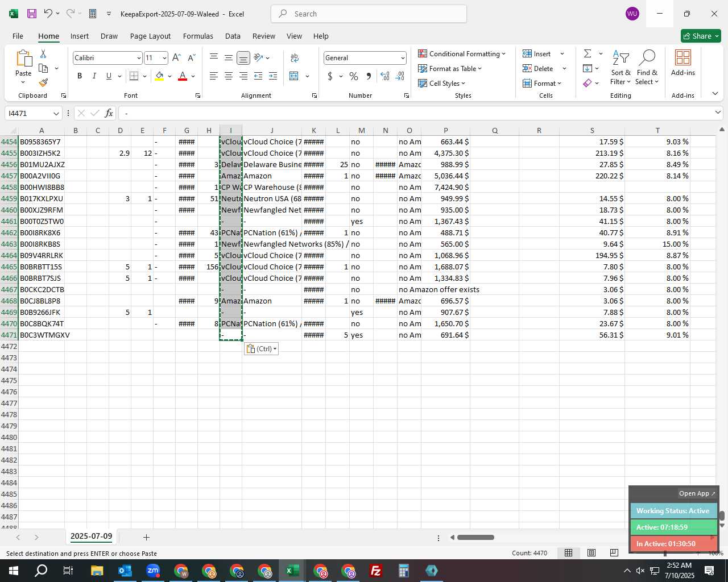The width and height of the screenshot is (728, 582).
Task: Open the font size dropdown
Action: [x=164, y=58]
